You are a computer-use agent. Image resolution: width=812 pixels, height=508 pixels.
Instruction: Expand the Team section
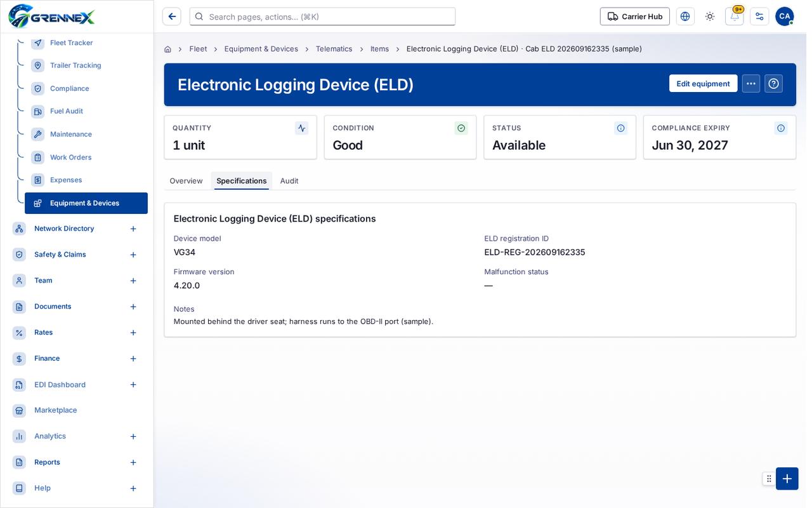[133, 281]
